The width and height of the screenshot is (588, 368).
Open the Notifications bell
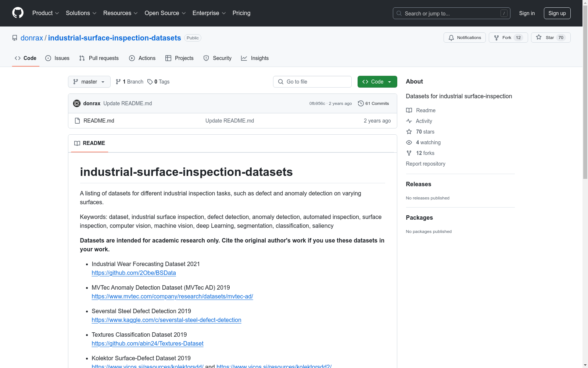[x=464, y=37]
